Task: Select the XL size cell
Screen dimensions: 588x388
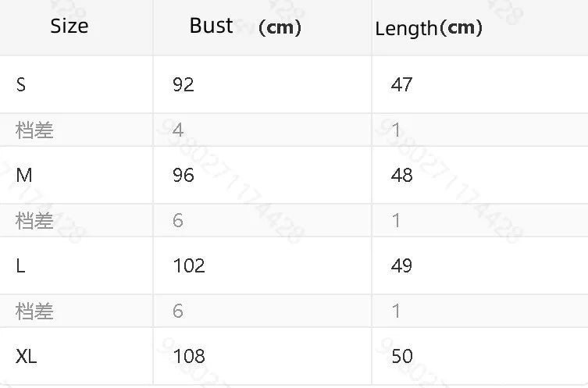Action: click(27, 356)
